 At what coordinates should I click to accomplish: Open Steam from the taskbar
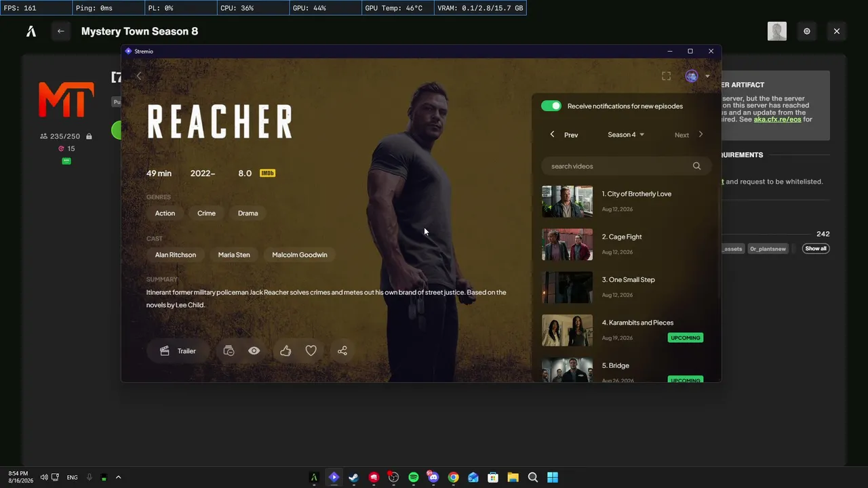click(x=353, y=477)
